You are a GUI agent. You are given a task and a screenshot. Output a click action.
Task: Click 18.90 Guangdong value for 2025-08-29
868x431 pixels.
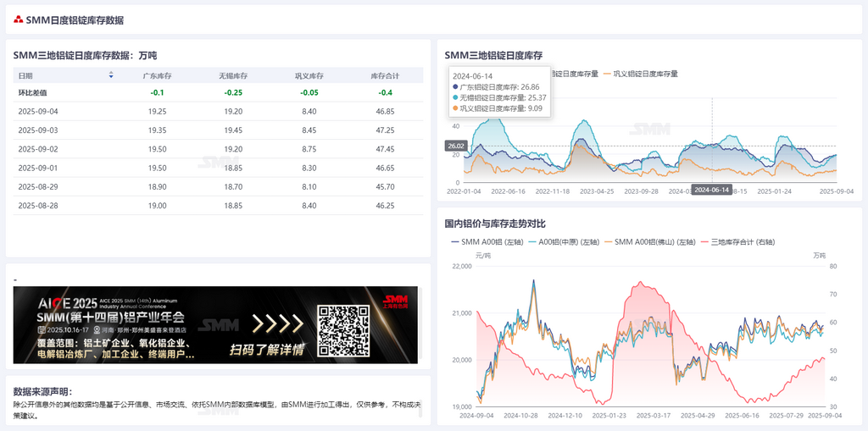click(158, 186)
